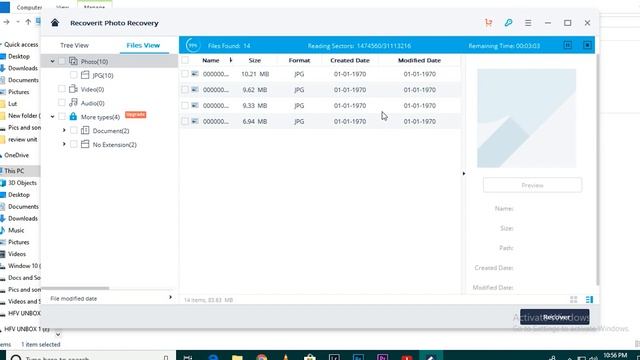The height and width of the screenshot is (360, 640).
Task: Click the preview placeholder thumbnail
Action: point(527,118)
